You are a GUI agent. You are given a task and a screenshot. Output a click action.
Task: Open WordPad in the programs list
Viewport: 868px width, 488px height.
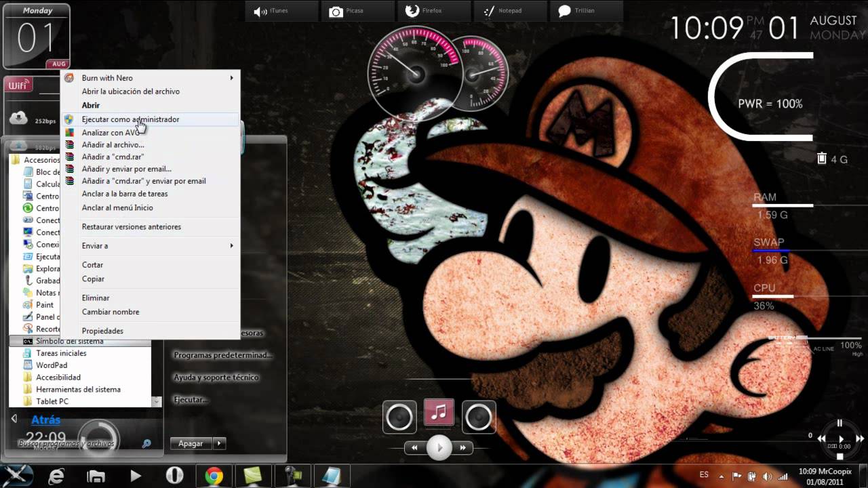(x=52, y=365)
